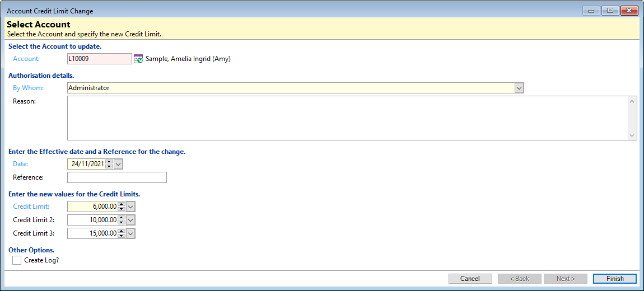The width and height of the screenshot is (644, 291).
Task: Open the By Whom dropdown
Action: coord(519,88)
